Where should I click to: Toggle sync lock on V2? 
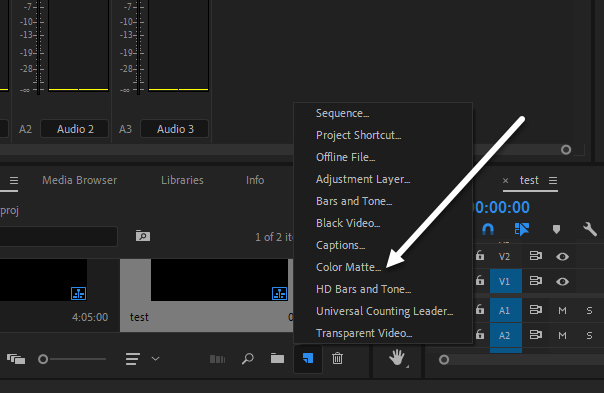pos(535,256)
